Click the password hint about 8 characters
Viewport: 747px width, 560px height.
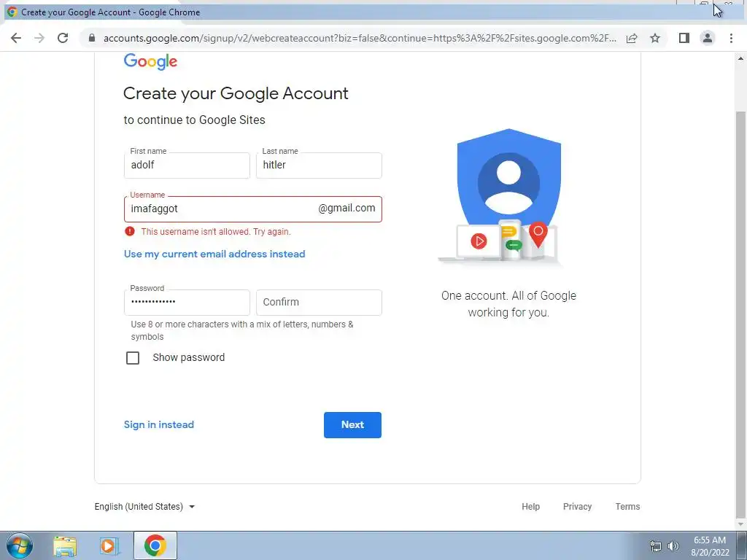[x=242, y=330]
